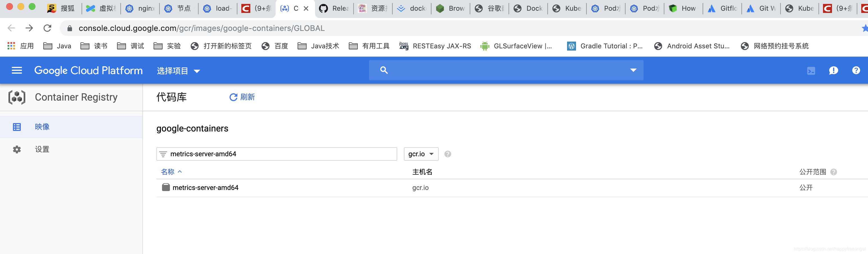Viewport: 868px width, 254px height.
Task: Activate Cloud Shell icon
Action: [x=811, y=71]
